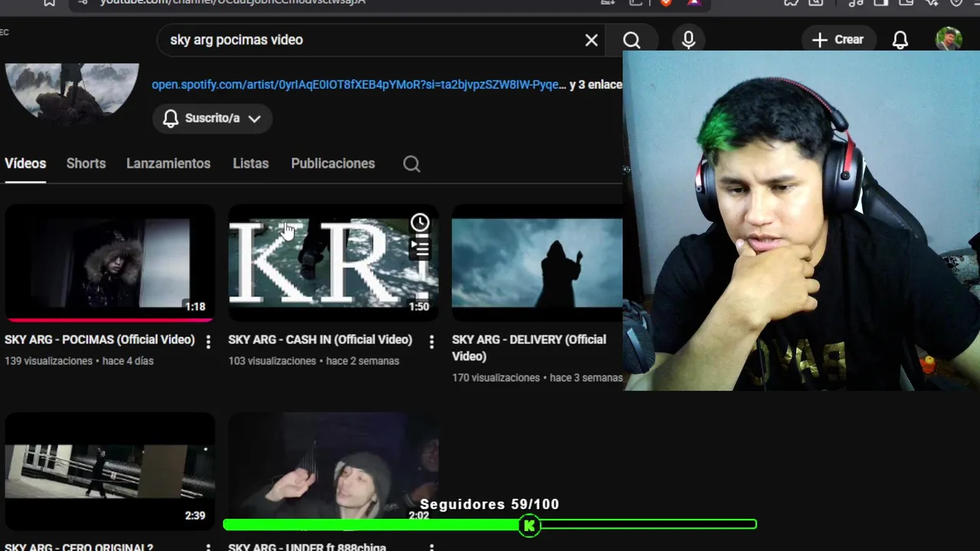Start voice search with the microphone icon
This screenshot has width=980, height=551.
[x=688, y=40]
